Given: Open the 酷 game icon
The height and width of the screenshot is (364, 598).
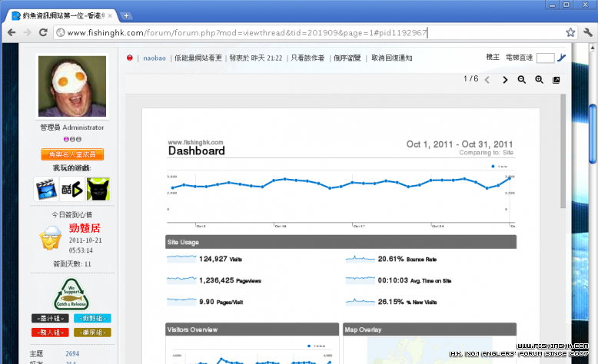Looking at the screenshot, I should pyautogui.click(x=72, y=189).
